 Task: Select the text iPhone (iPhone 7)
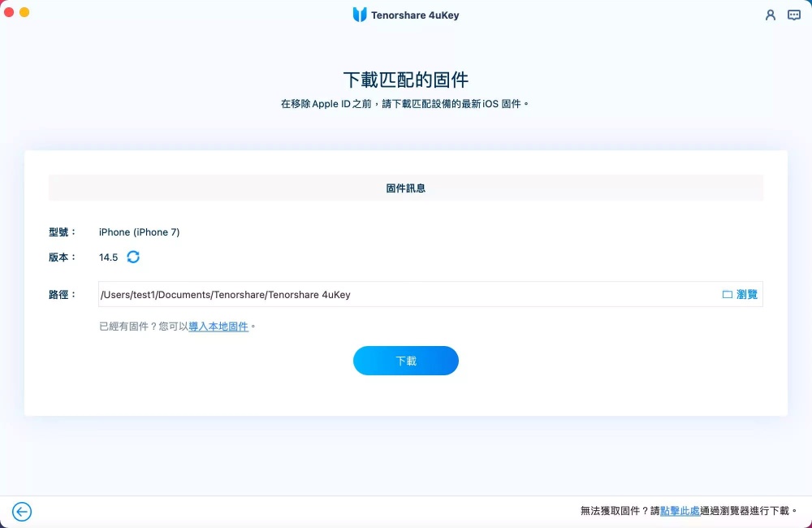[x=140, y=232]
